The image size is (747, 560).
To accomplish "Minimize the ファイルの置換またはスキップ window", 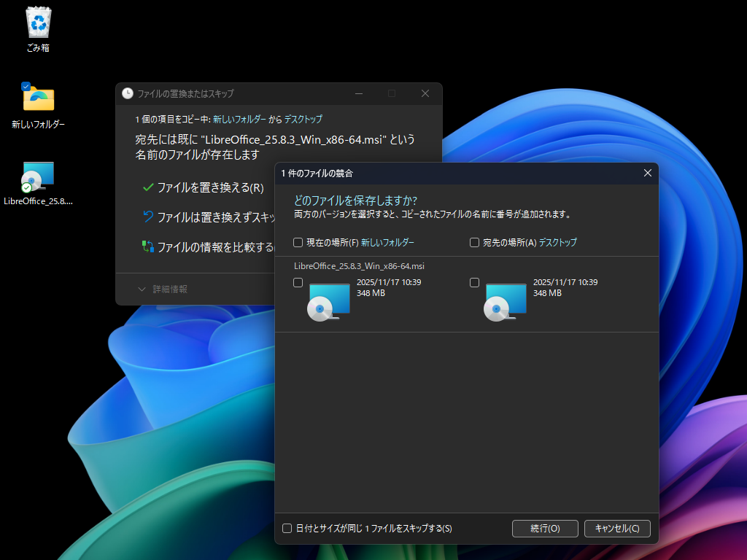I will (x=359, y=93).
